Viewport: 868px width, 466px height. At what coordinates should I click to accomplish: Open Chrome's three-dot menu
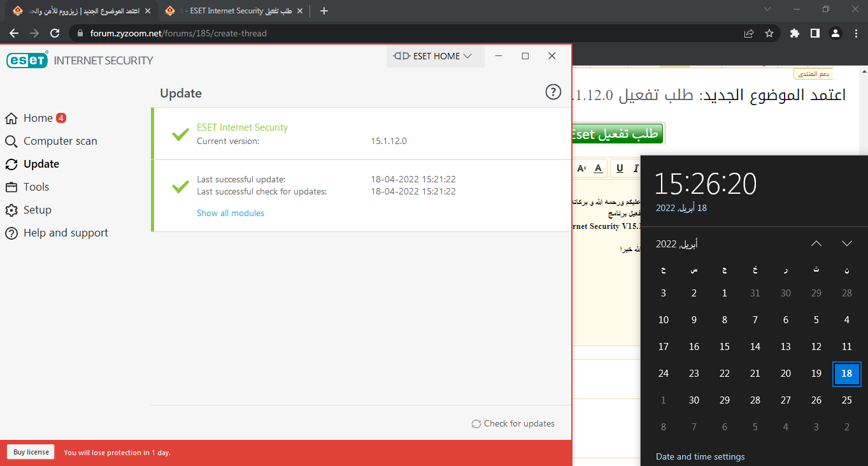coord(855,33)
